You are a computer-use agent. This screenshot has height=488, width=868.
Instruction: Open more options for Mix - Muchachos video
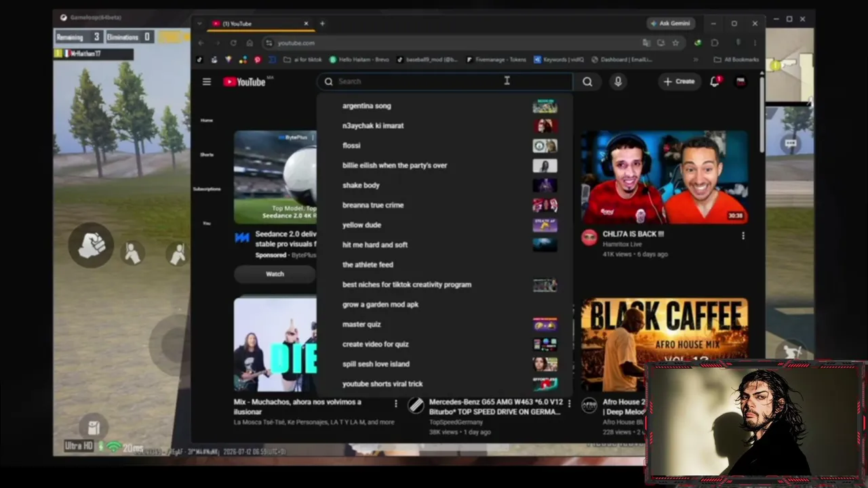[x=396, y=404]
